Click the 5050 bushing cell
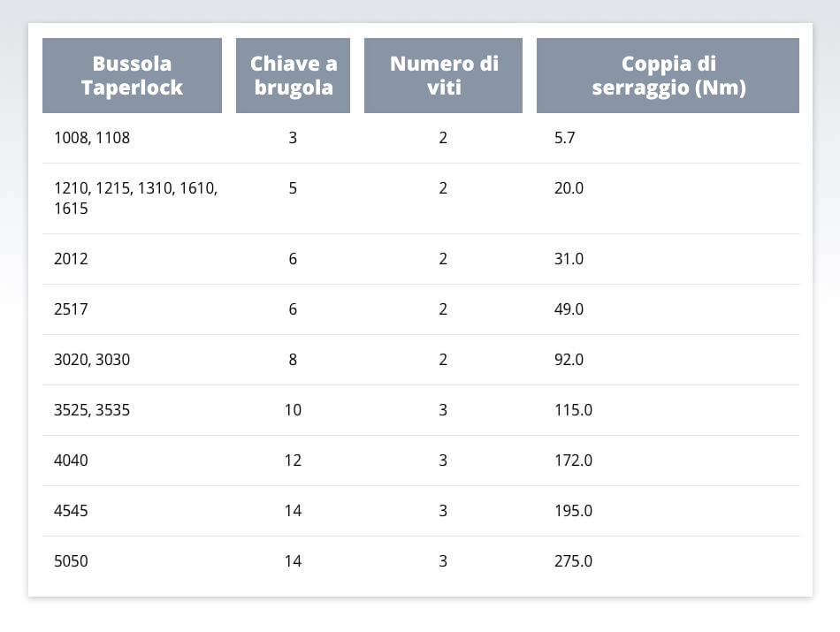840x632 pixels. 72,561
